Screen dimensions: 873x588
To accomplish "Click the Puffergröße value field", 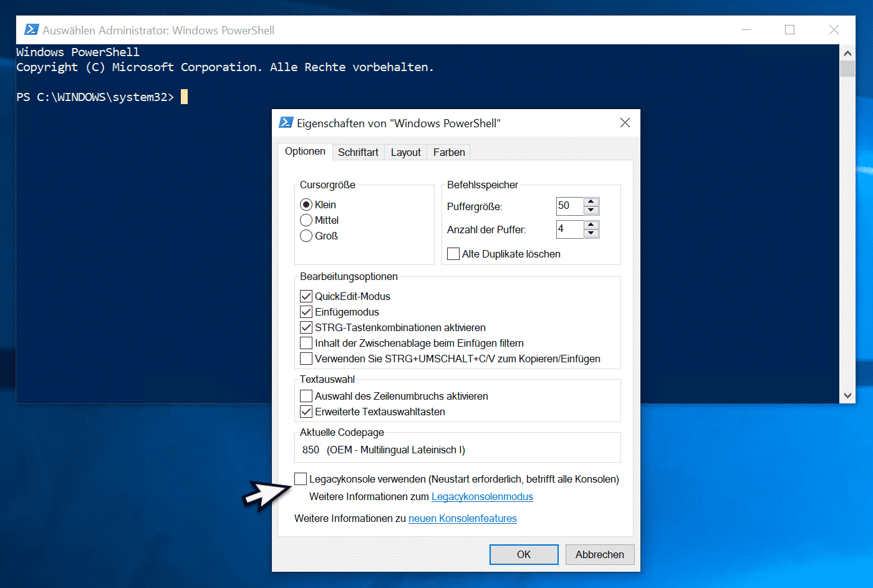I will [570, 206].
